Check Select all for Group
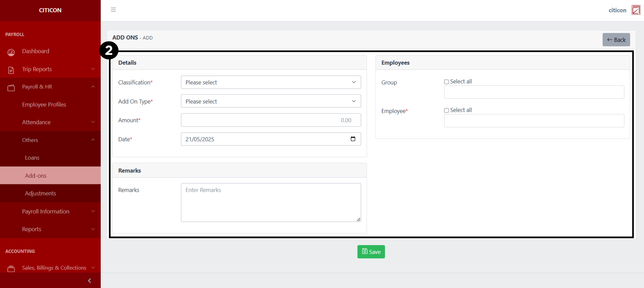Viewport: 644px width, 288px height. (x=446, y=82)
